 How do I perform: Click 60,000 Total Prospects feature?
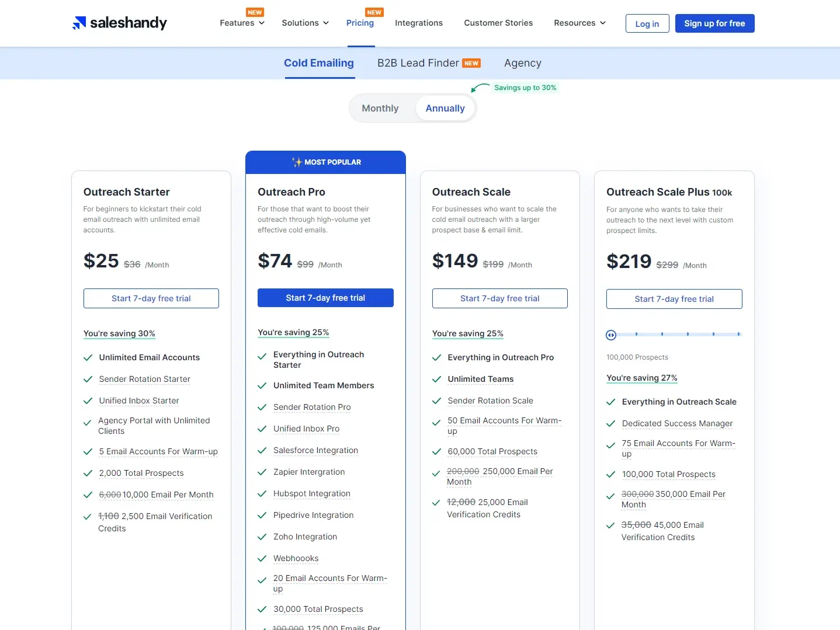(x=492, y=451)
